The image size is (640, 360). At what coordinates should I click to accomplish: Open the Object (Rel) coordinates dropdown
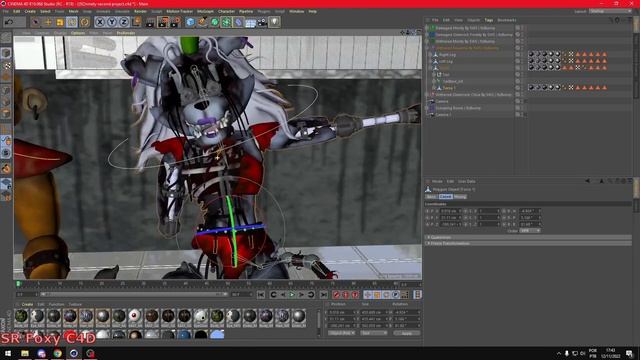[341, 333]
